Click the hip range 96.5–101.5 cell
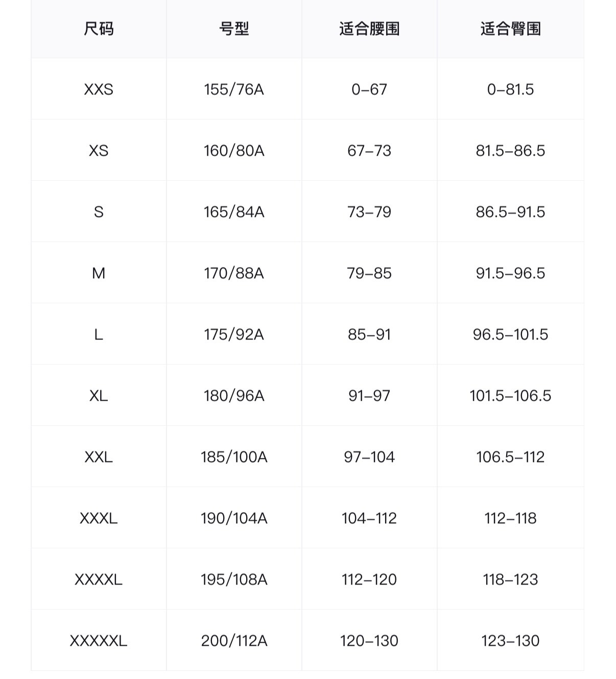The image size is (616, 679). 510,334
